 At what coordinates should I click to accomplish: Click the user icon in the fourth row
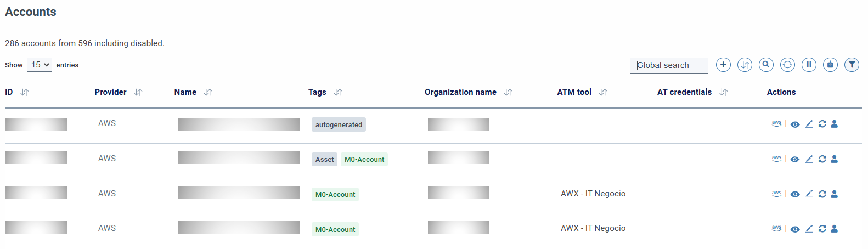tap(834, 229)
